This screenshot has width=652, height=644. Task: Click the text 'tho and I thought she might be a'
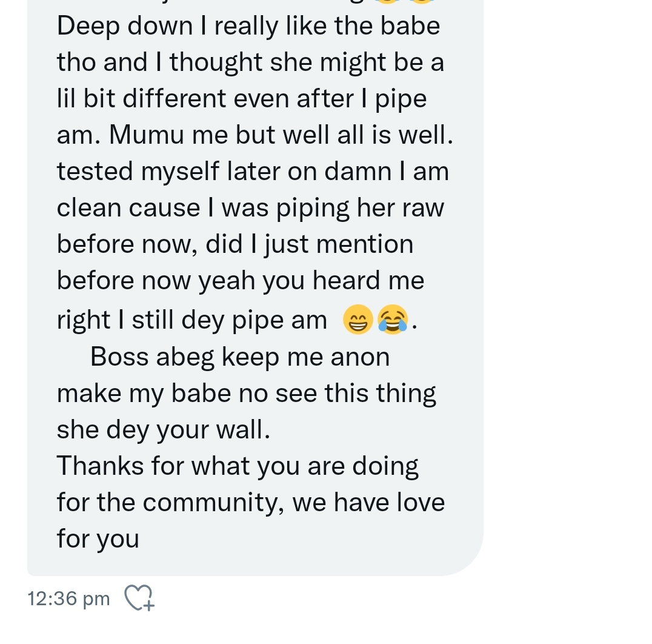250,62
